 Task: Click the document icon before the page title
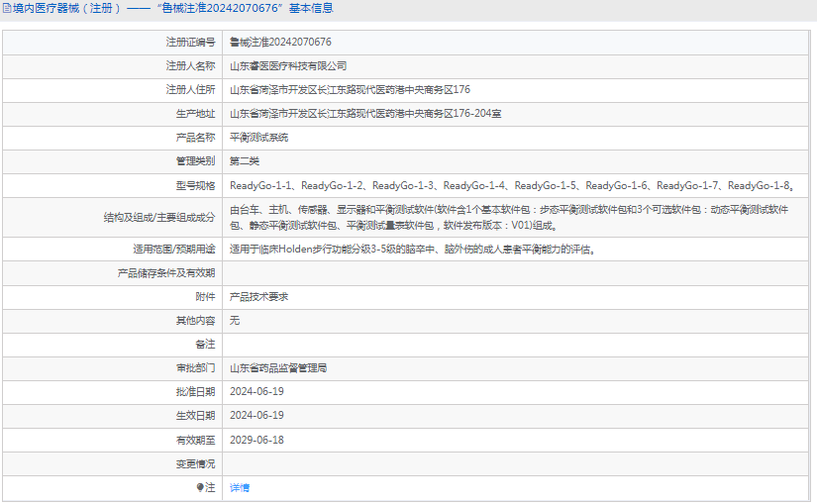7,8
